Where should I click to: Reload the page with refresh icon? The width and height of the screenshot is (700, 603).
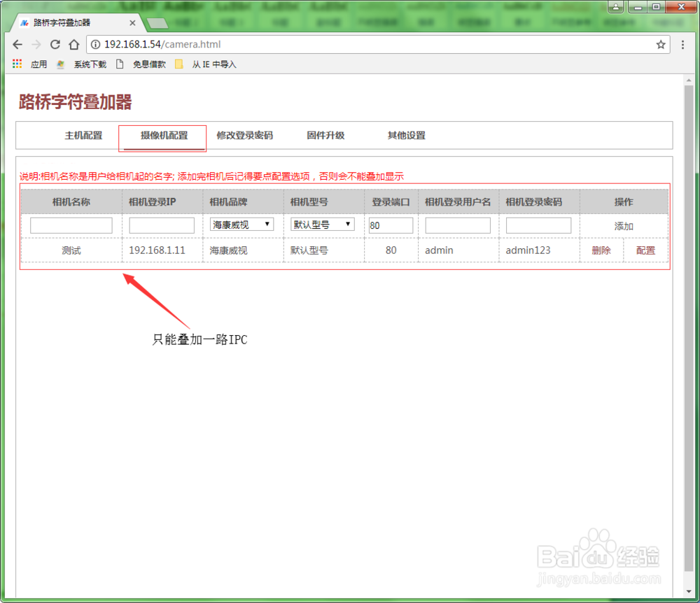(55, 45)
